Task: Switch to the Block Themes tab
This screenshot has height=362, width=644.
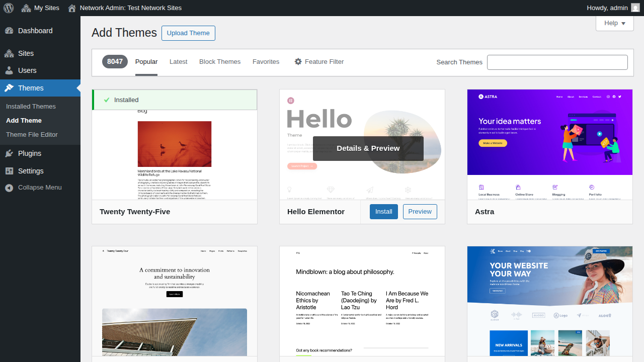Action: pyautogui.click(x=220, y=62)
